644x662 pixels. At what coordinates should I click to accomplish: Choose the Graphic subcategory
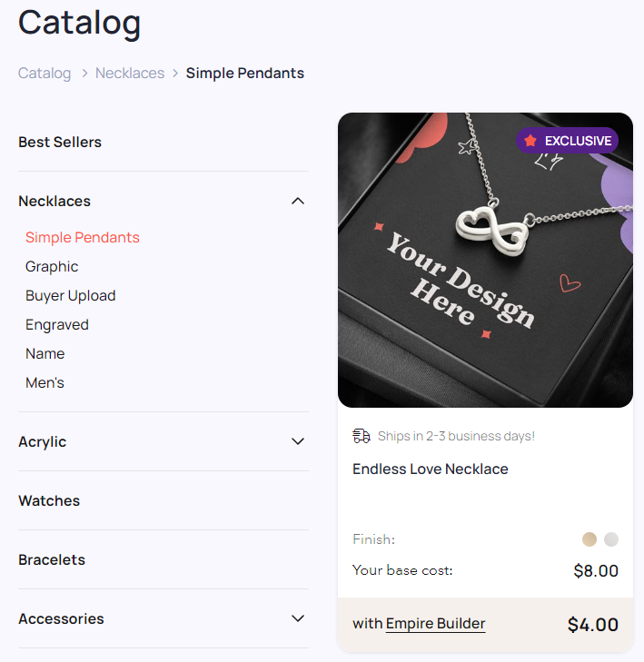point(52,266)
